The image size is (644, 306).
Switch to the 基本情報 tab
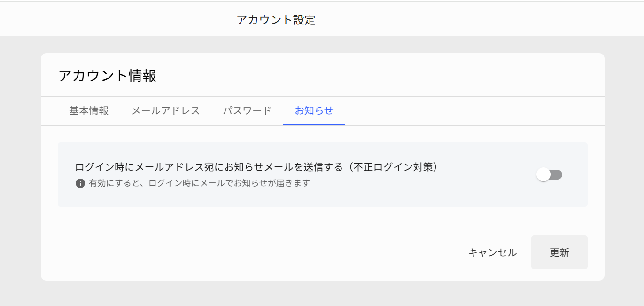click(89, 111)
